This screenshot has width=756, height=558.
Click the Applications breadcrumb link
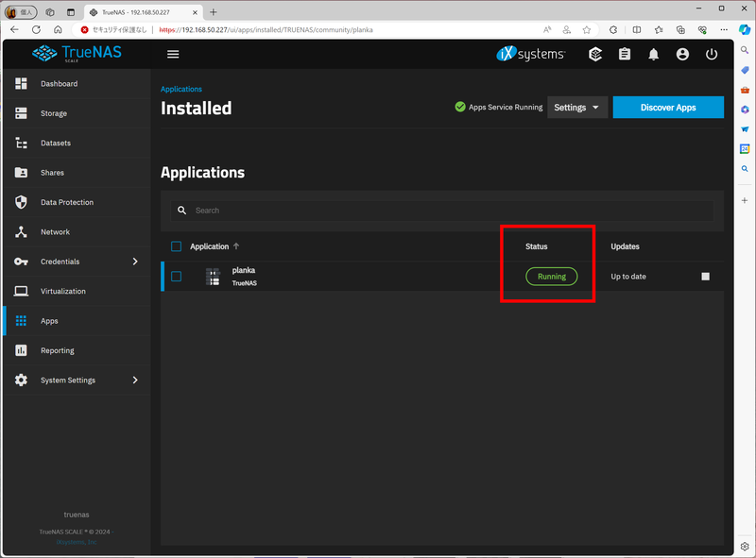(x=181, y=89)
